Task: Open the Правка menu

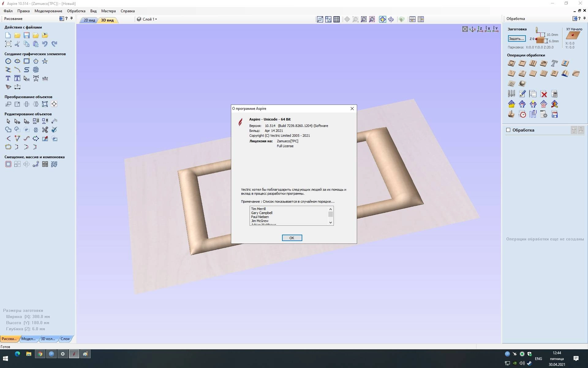Action: click(x=24, y=11)
